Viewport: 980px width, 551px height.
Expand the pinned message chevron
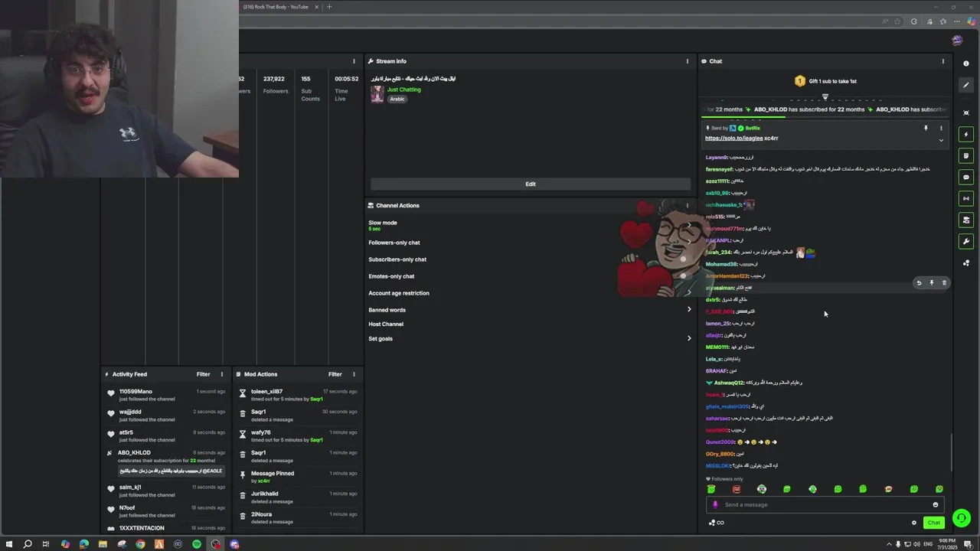click(941, 140)
